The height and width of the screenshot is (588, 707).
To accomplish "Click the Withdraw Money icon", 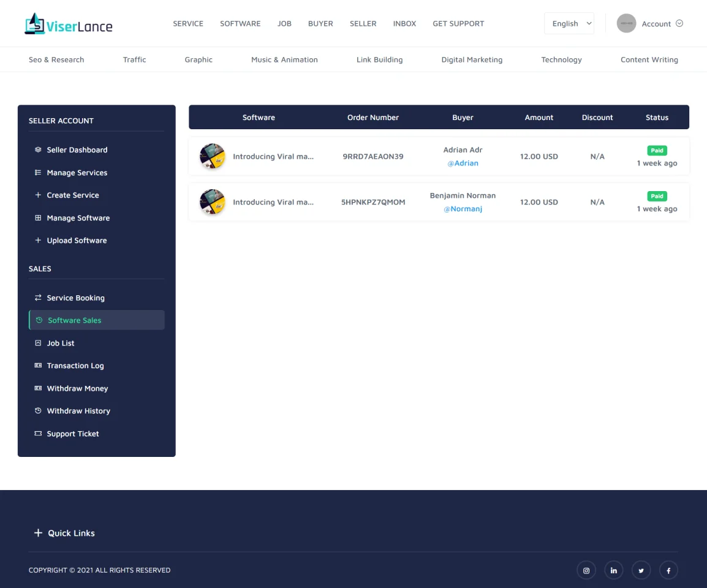I will pyautogui.click(x=38, y=388).
